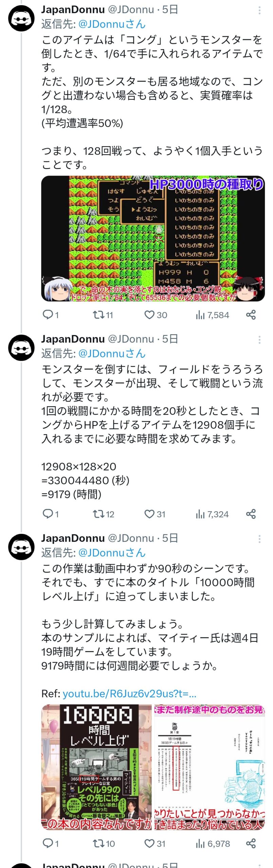Open more options on second tweet
The height and width of the screenshot is (868, 273).
(x=259, y=339)
